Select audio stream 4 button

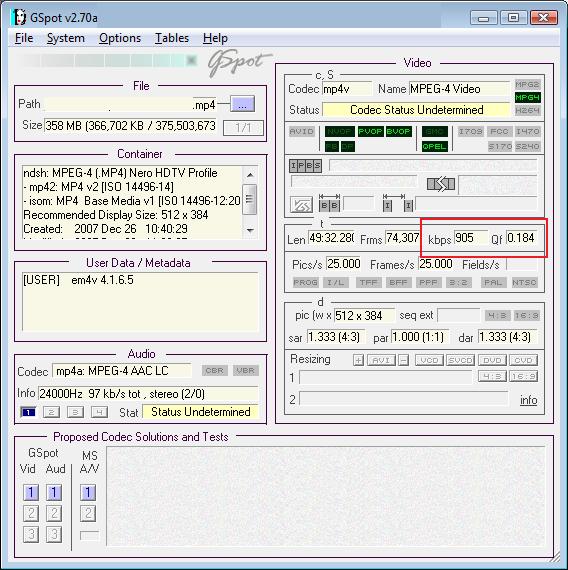pyautogui.click(x=99, y=412)
